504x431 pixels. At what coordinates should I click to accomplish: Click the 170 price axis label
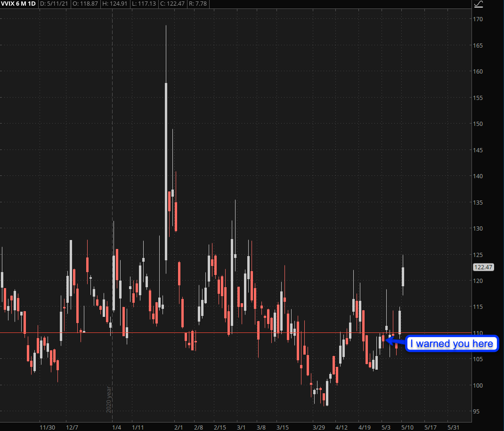[x=478, y=19]
